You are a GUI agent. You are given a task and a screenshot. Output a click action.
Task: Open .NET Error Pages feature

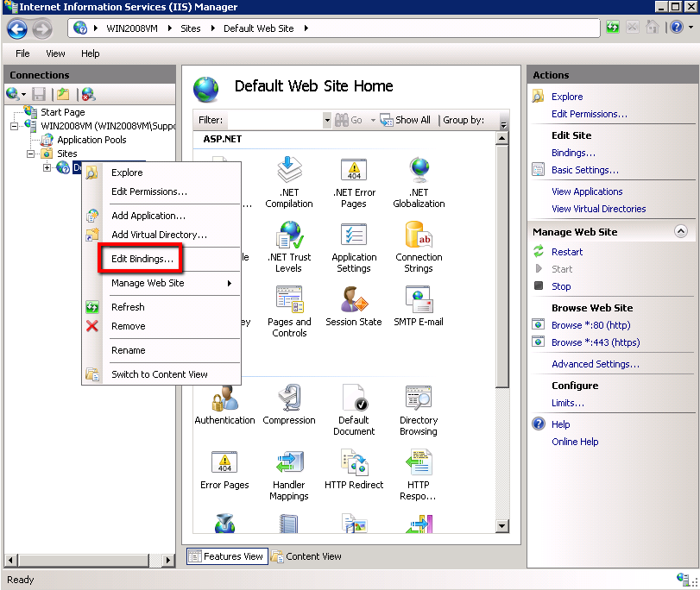tap(354, 183)
